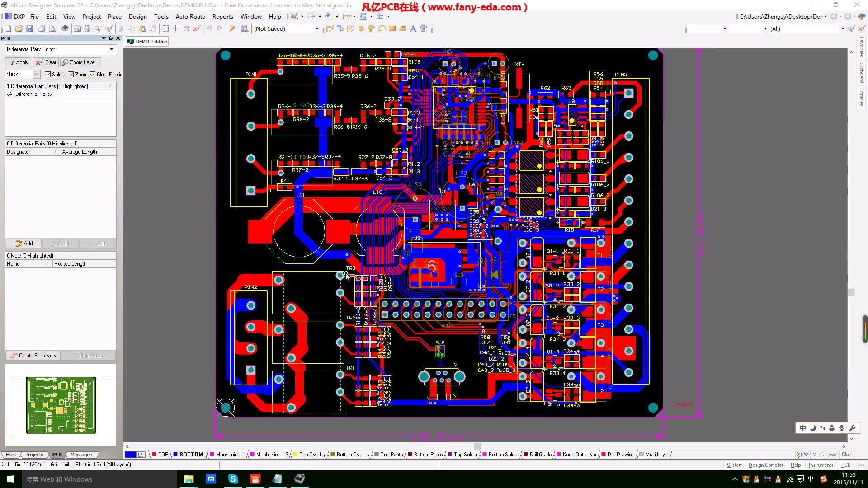Uncheck the Select checkbox
868x488 pixels.
click(x=47, y=74)
